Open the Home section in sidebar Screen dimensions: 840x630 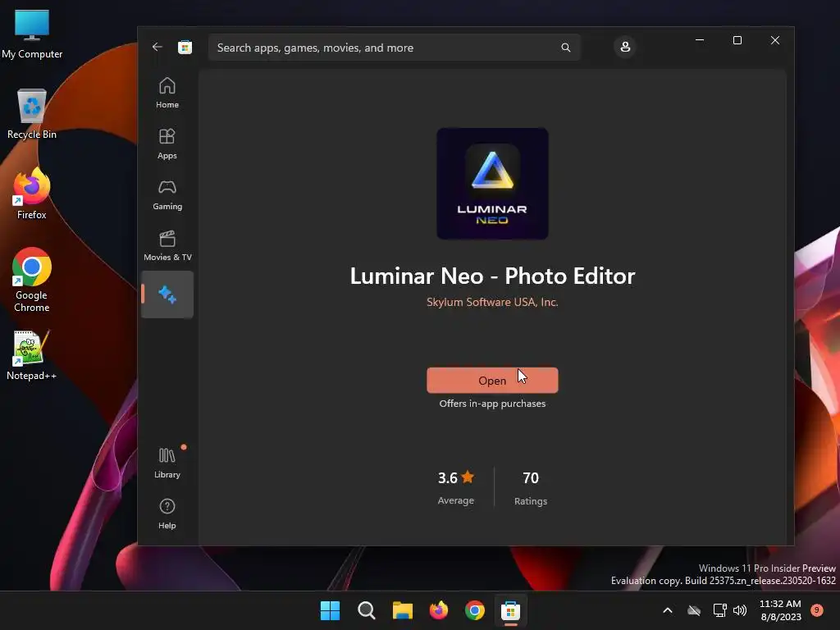167,93
